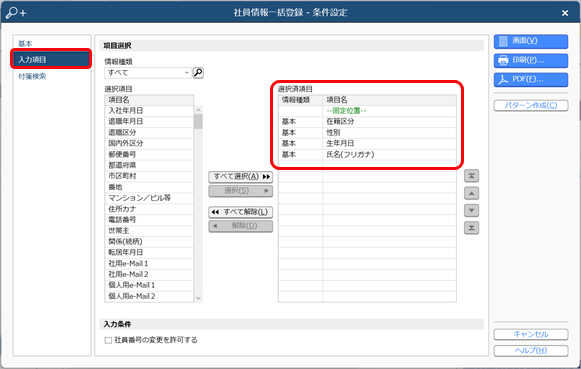This screenshot has width=581, height=369.
Task: Move selected item to top with top arrow button
Action: coord(471,176)
